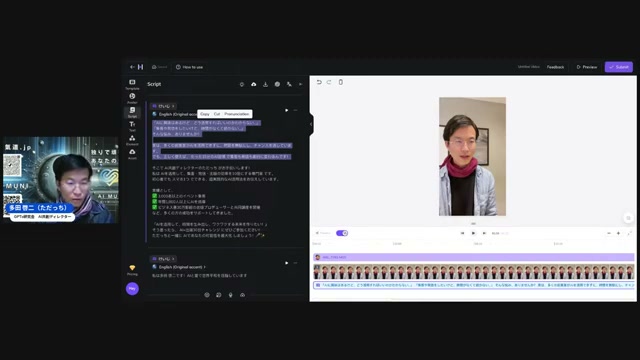
Task: Select the video thumbnail strip in timeline
Action: pos(473,272)
